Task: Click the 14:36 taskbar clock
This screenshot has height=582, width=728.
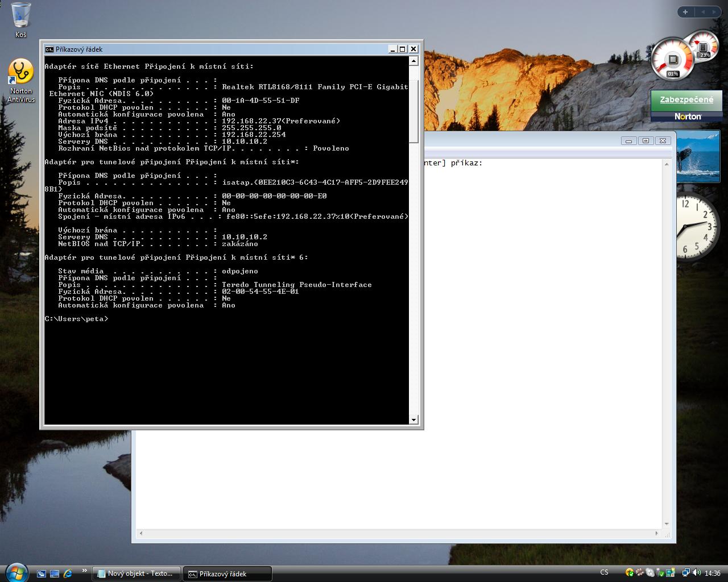Action: tap(713, 573)
